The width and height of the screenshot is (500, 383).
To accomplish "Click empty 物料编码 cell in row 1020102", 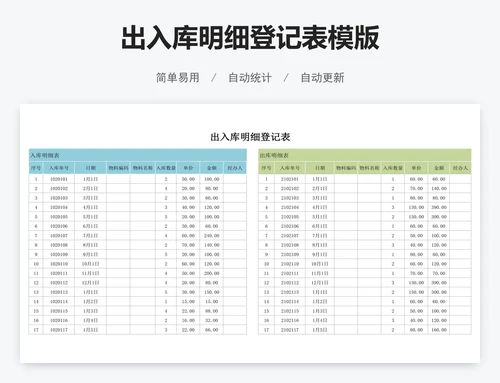I will (x=118, y=188).
